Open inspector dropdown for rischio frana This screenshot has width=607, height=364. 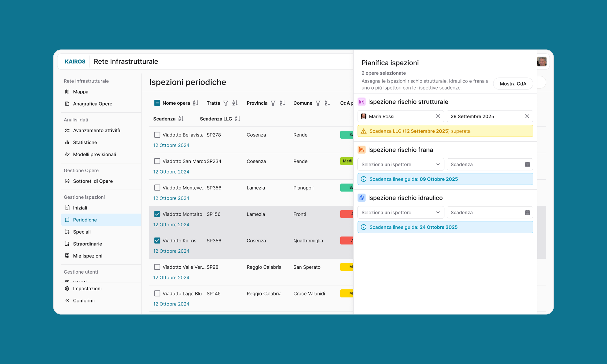(x=400, y=164)
